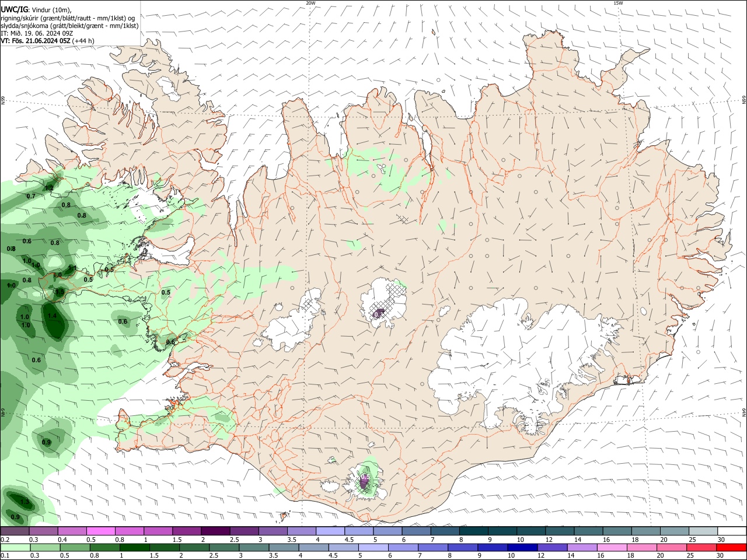Select the dark teal swatch at snow scale 8
This screenshot has height=560, width=747.
(473, 531)
